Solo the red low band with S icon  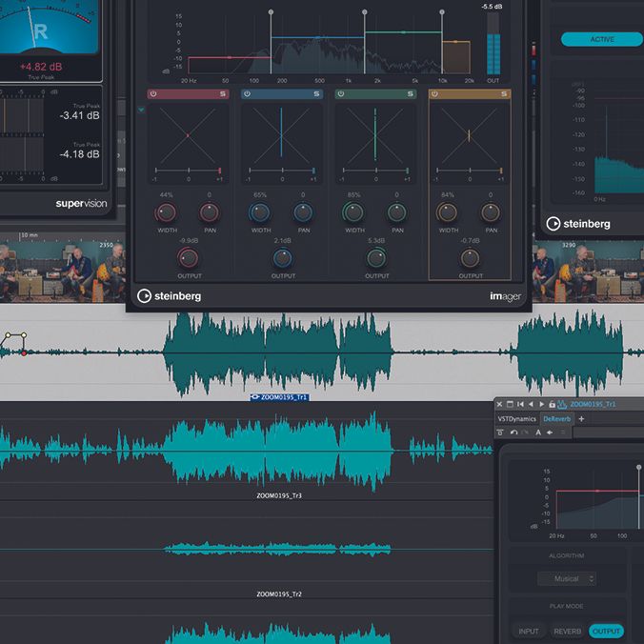[x=222, y=94]
